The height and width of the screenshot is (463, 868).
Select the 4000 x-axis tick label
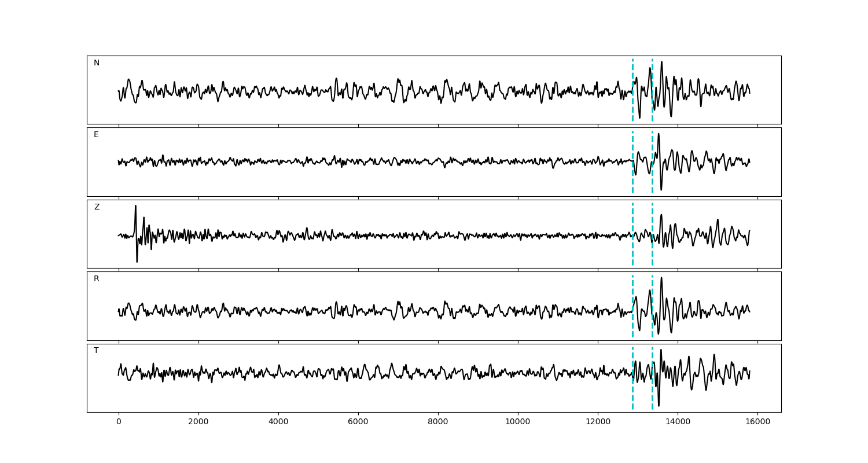[278, 422]
